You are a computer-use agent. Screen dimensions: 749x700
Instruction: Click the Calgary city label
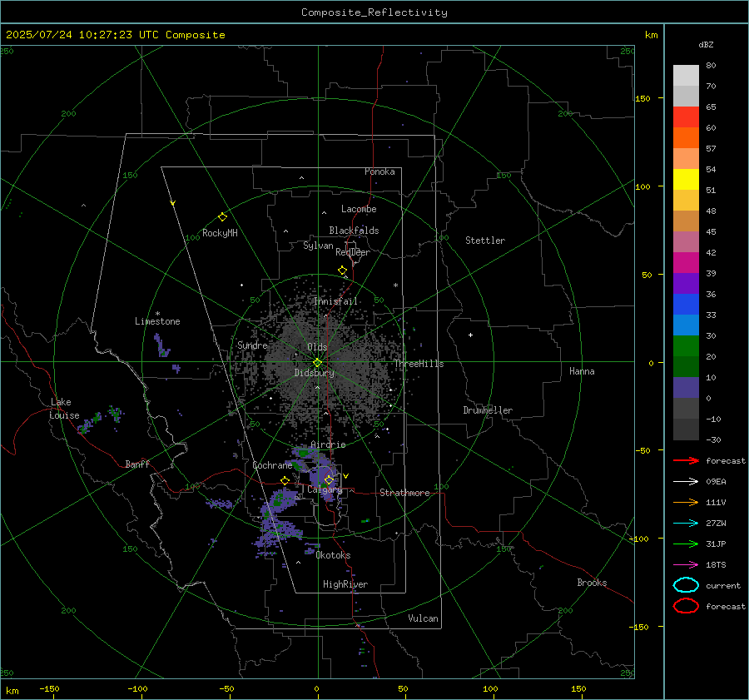tap(325, 489)
